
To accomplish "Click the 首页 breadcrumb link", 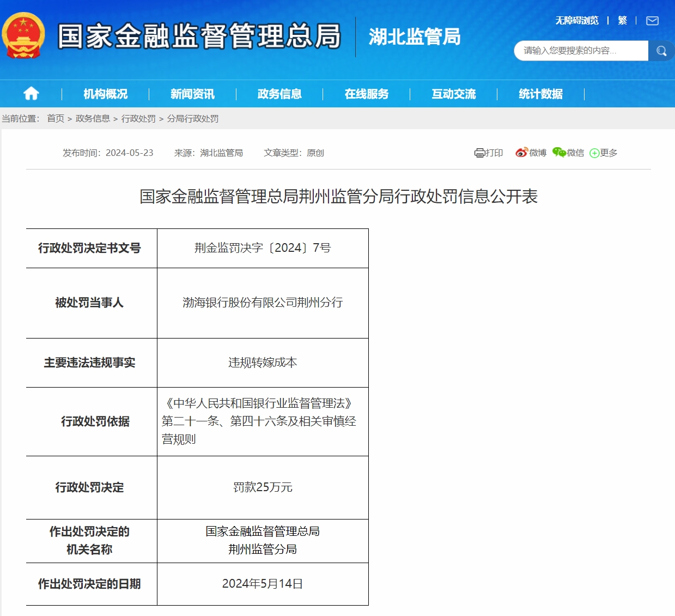I will pyautogui.click(x=56, y=118).
